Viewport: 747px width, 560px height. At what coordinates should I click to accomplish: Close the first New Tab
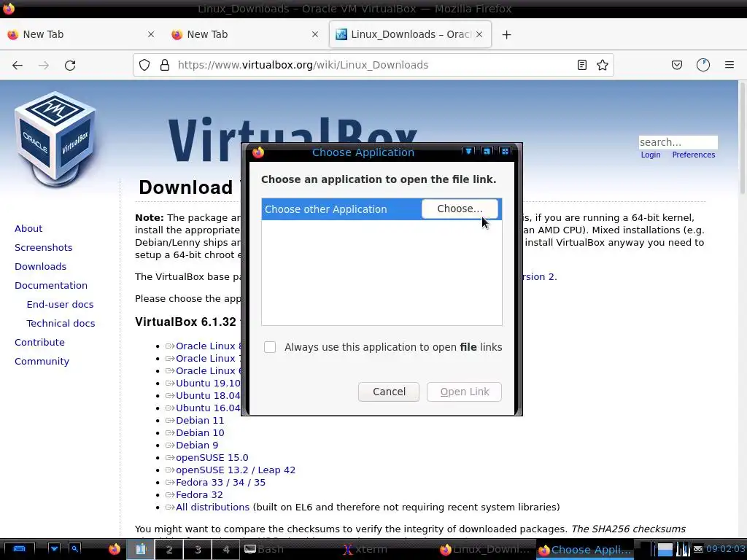click(x=151, y=34)
